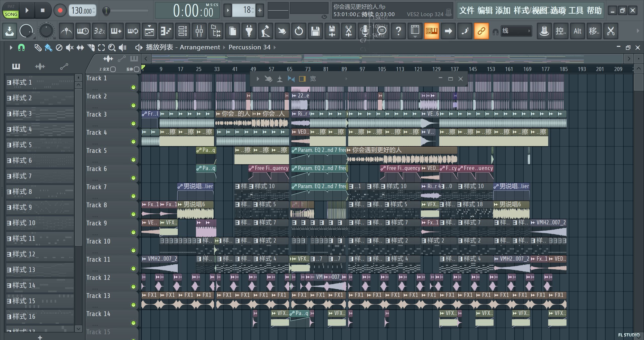Image resolution: width=644 pixels, height=340 pixels.
Task: Open the 编辑 menu
Action: click(485, 10)
